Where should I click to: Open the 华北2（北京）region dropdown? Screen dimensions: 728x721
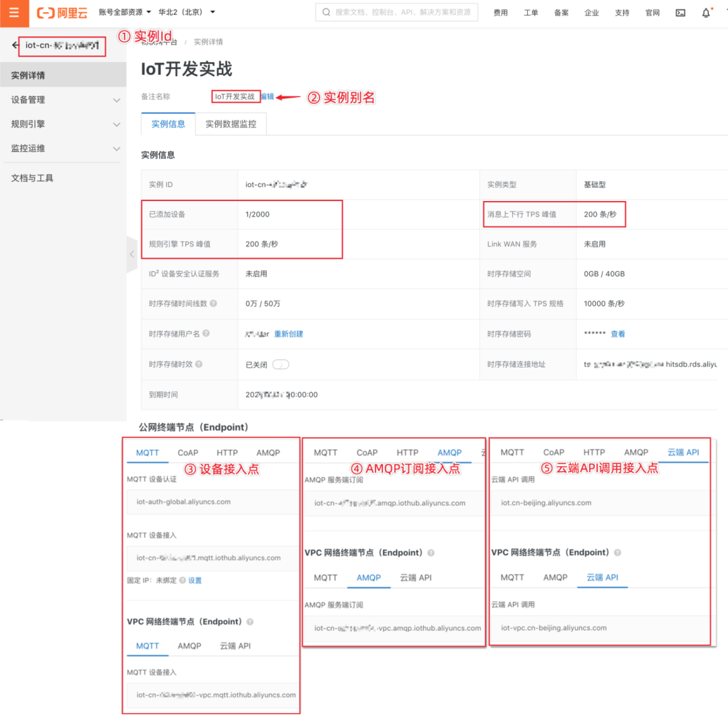[187, 12]
